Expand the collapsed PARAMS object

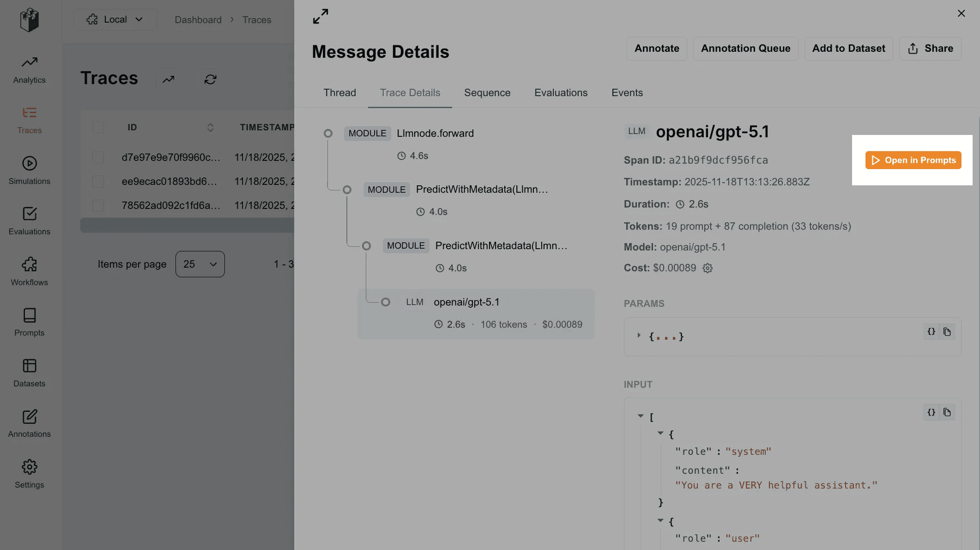tap(639, 336)
